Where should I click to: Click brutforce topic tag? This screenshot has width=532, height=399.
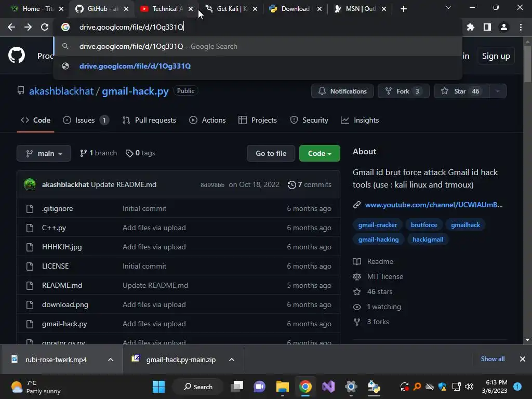click(424, 225)
